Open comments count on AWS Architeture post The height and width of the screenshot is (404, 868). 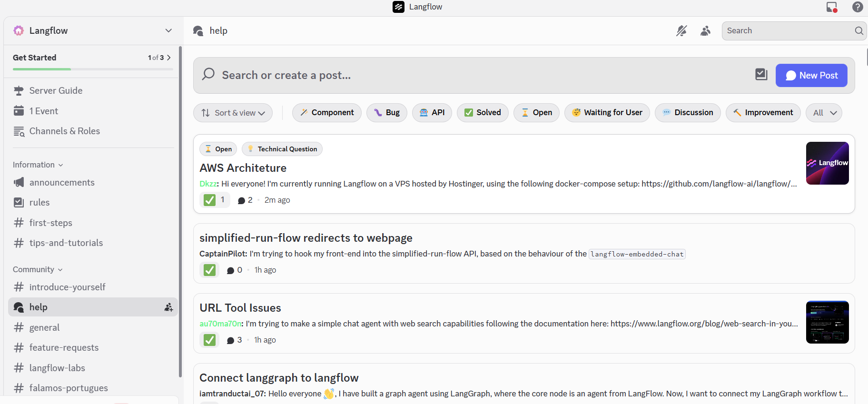pos(245,200)
